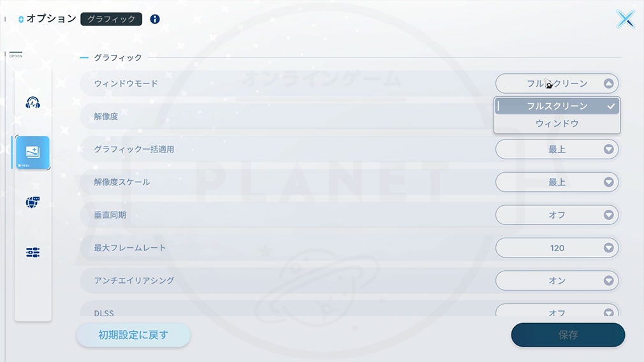Click the 保存 save button
This screenshot has width=644, height=362.
click(568, 335)
